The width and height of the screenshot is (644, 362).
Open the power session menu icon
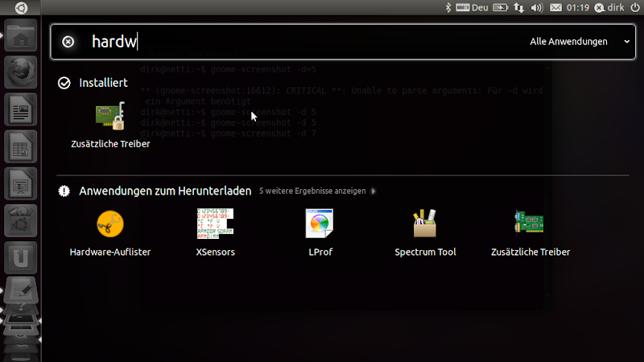tap(634, 7)
